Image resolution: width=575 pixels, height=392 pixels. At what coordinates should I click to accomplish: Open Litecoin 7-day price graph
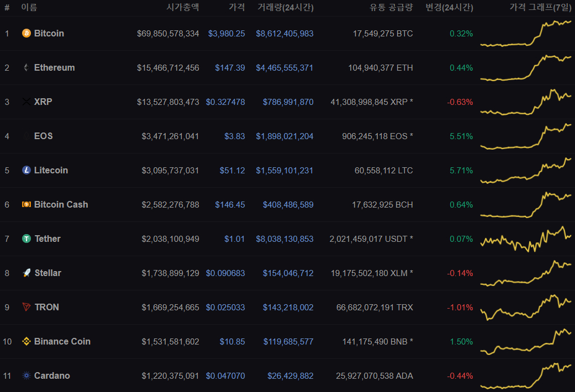(x=526, y=170)
